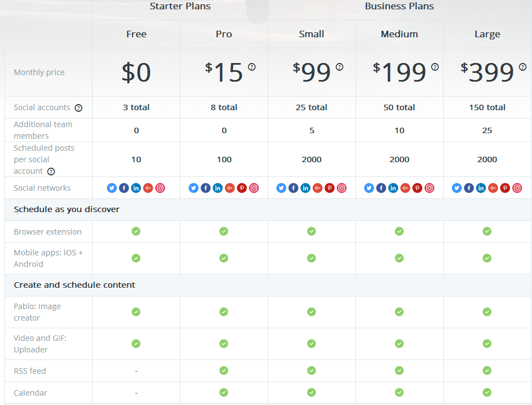Click the Browser extension checkmark in the Free column
This screenshot has width=532, height=405.
136,231
